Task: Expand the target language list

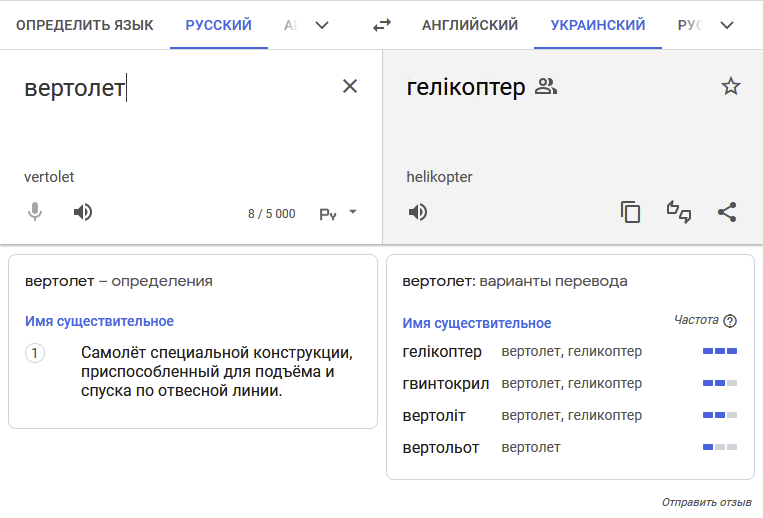Action: 727,25
